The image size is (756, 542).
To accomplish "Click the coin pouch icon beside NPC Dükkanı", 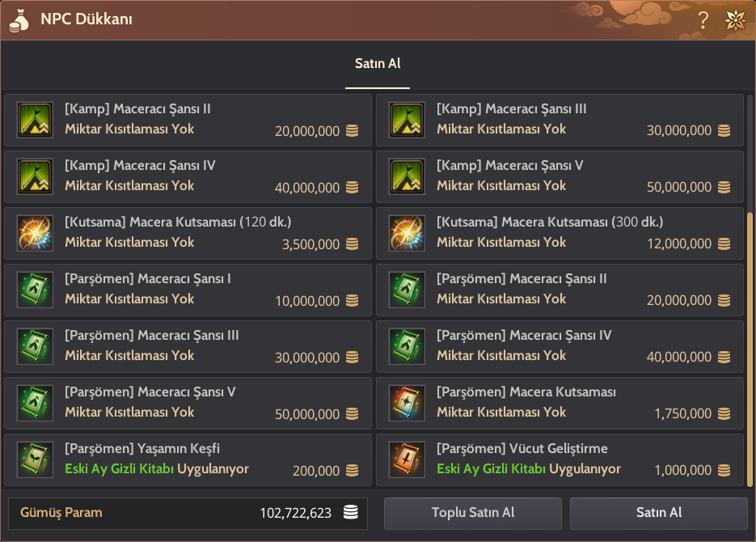I will tap(22, 20).
